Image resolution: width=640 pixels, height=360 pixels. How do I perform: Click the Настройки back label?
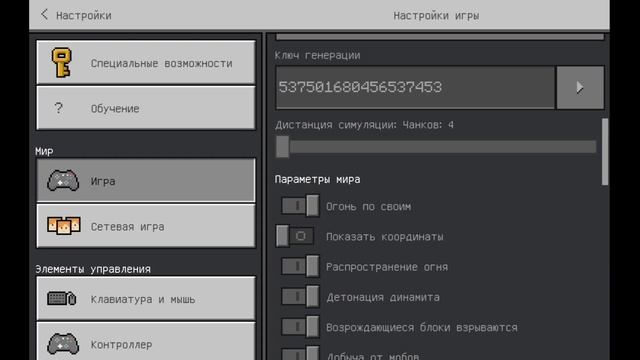(x=84, y=16)
